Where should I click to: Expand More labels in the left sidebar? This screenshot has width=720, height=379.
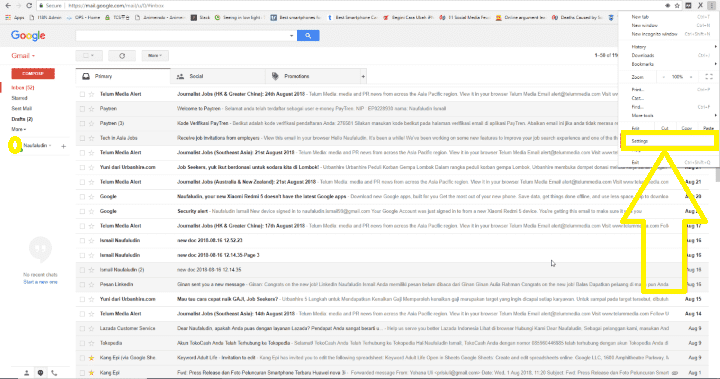point(18,129)
